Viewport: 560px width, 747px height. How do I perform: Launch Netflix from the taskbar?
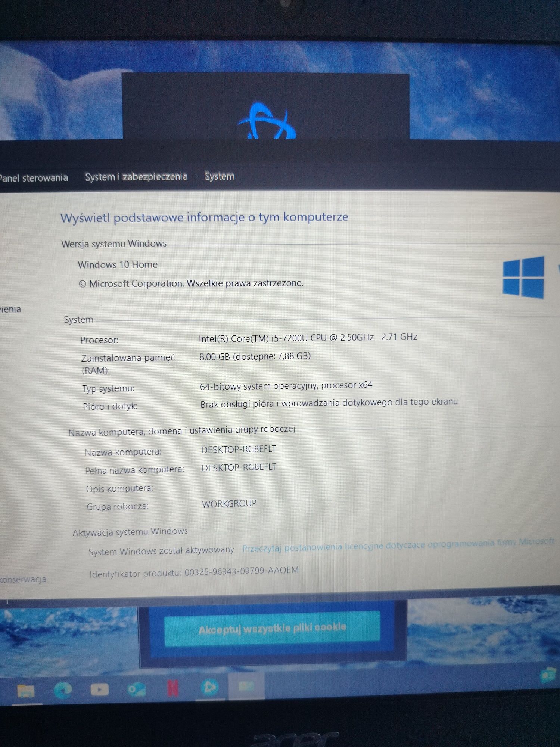tap(173, 689)
